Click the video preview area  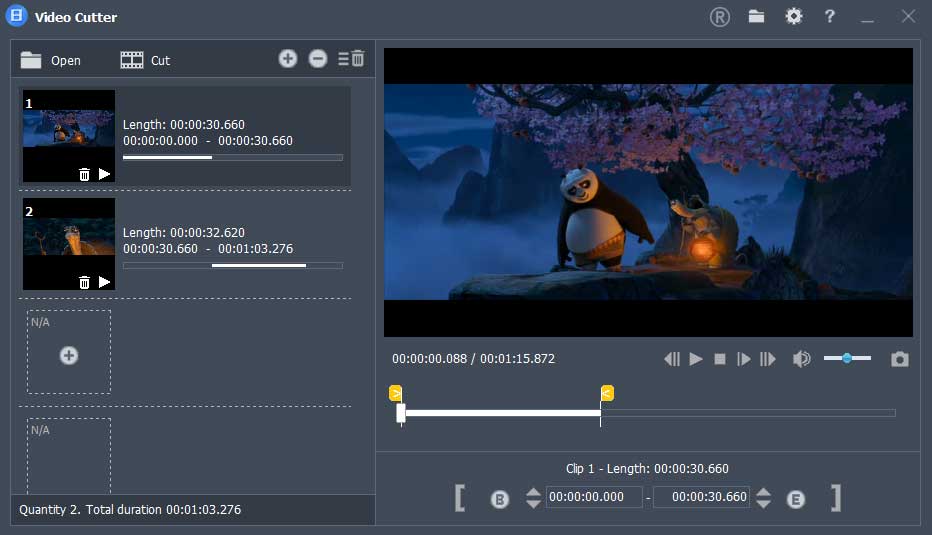648,192
